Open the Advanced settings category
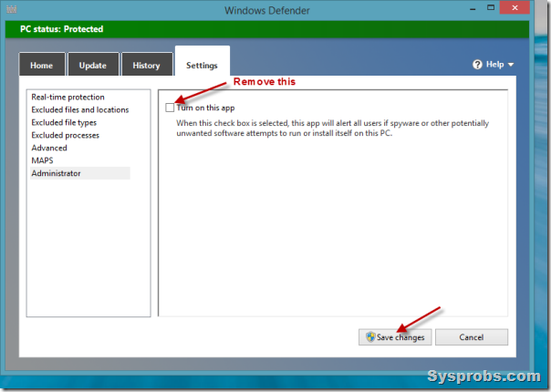Image resolution: width=551 pixels, height=392 pixels. [x=49, y=148]
